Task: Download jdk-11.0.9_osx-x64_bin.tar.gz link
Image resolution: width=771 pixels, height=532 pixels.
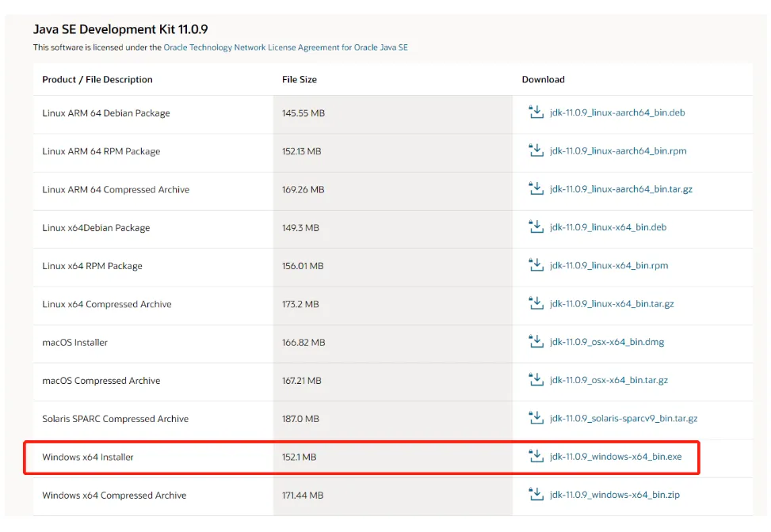Action: click(609, 380)
